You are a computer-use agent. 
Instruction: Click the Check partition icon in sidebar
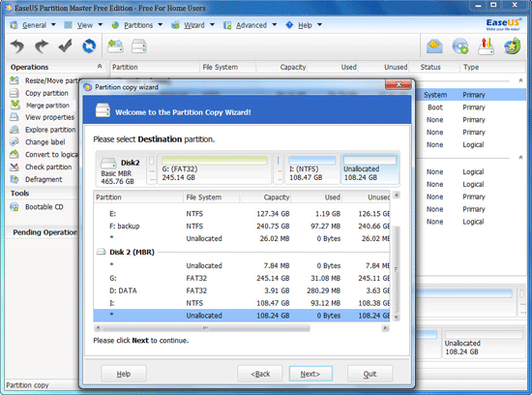[15, 167]
